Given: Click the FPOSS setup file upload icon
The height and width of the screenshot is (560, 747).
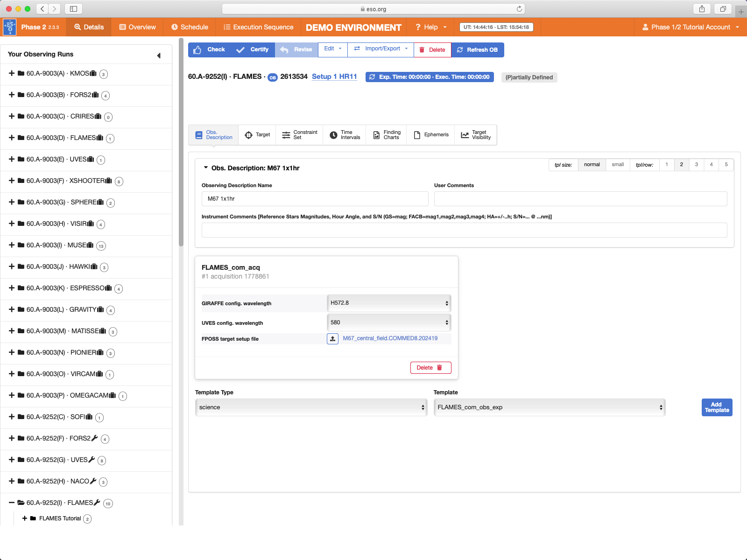Looking at the screenshot, I should [x=332, y=339].
